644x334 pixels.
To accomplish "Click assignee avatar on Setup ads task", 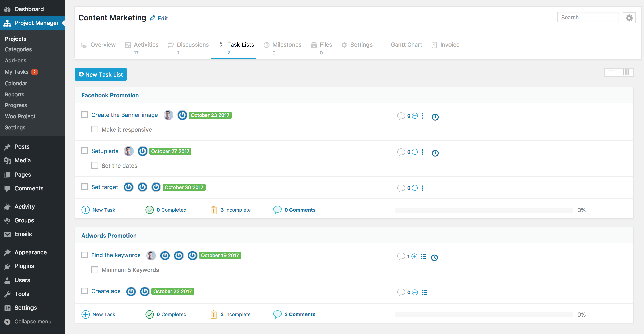I will click(129, 151).
